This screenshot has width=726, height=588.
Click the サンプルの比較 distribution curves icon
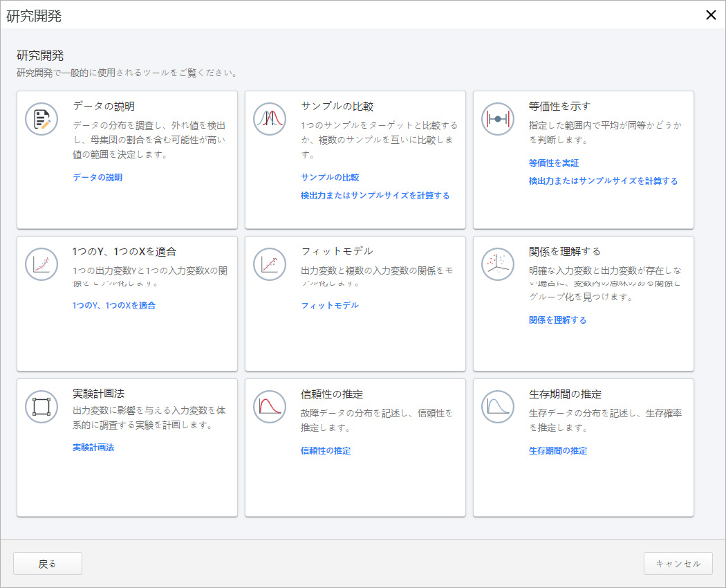[270, 119]
